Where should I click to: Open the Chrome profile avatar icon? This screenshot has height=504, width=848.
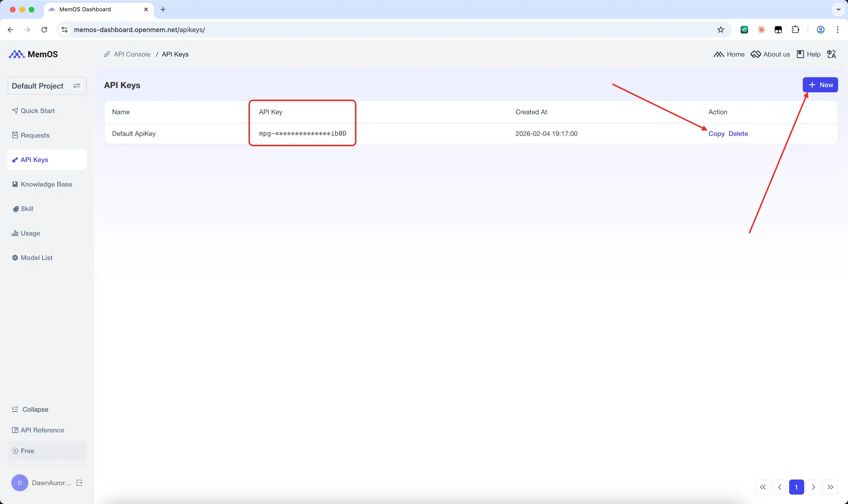pyautogui.click(x=820, y=30)
